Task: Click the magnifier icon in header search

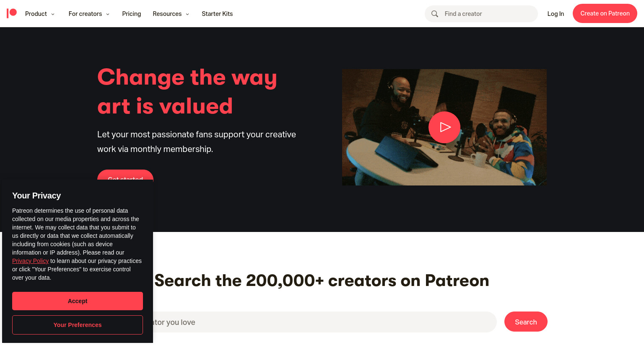Action: click(x=435, y=14)
